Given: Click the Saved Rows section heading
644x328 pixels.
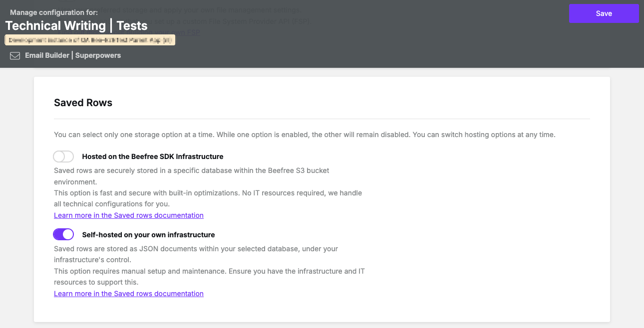Looking at the screenshot, I should click(83, 103).
